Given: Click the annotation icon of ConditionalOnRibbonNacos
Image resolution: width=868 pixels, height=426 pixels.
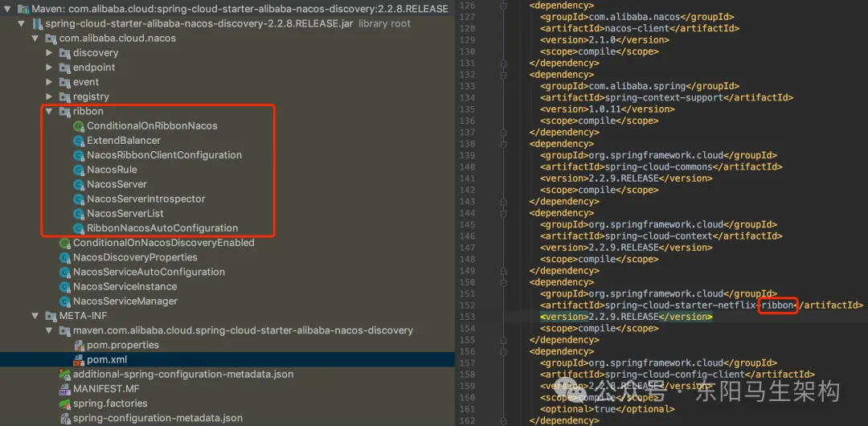Looking at the screenshot, I should pos(78,125).
